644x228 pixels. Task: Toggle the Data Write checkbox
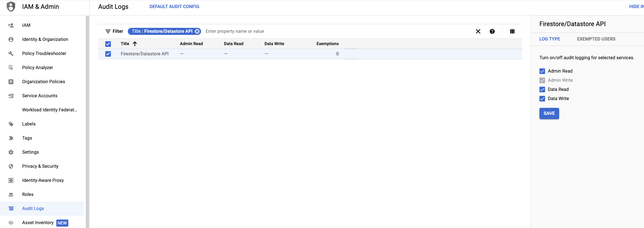[x=542, y=99]
